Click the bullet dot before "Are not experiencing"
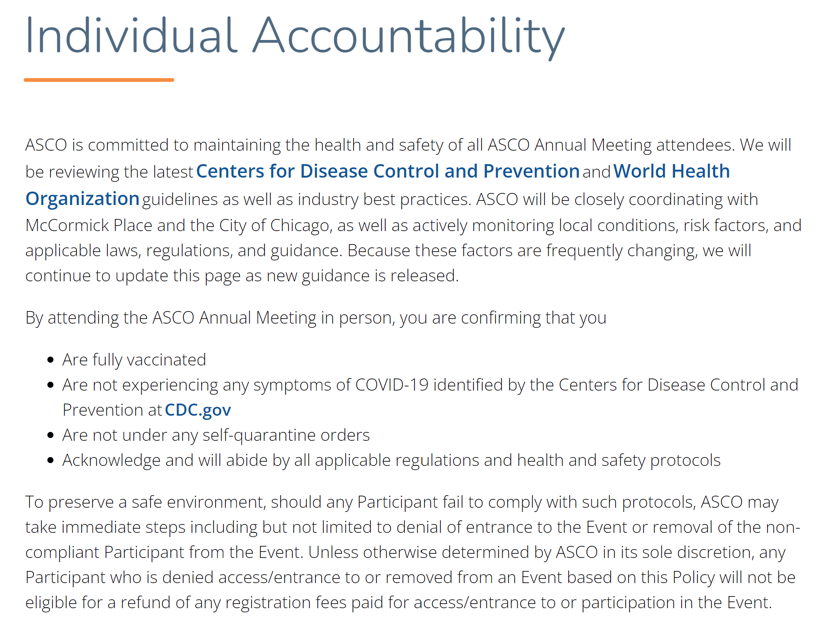The image size is (840, 637). coord(51,385)
